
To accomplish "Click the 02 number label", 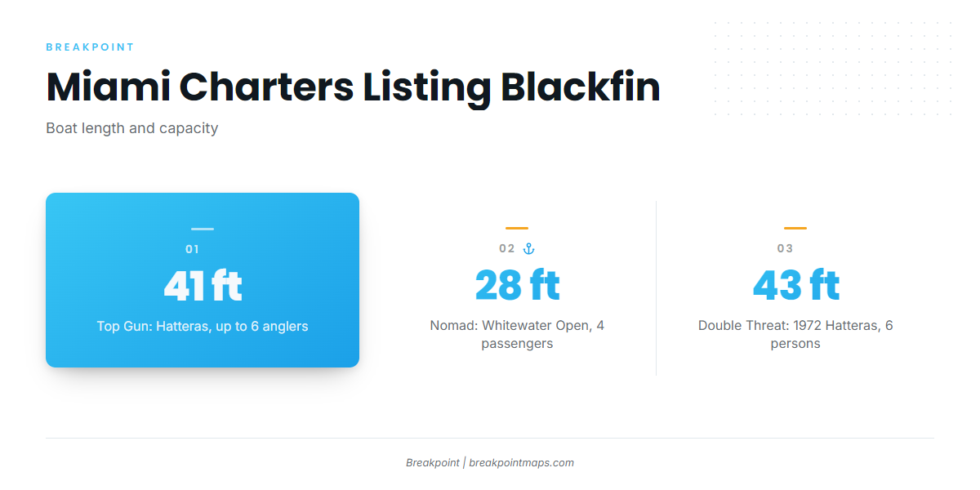I will 507,248.
